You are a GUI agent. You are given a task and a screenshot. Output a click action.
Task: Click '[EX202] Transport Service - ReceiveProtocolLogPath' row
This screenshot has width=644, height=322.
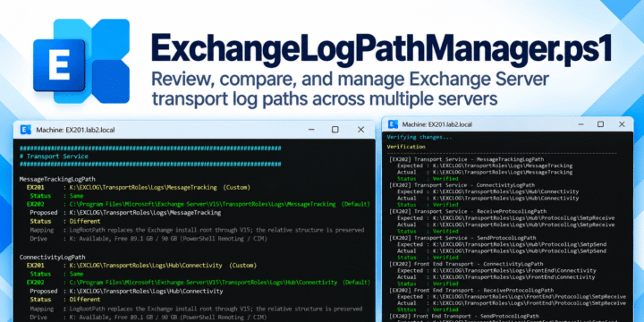468,211
